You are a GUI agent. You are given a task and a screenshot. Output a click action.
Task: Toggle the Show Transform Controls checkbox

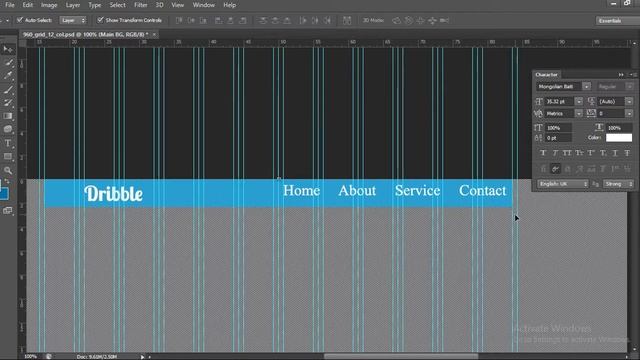coord(100,20)
